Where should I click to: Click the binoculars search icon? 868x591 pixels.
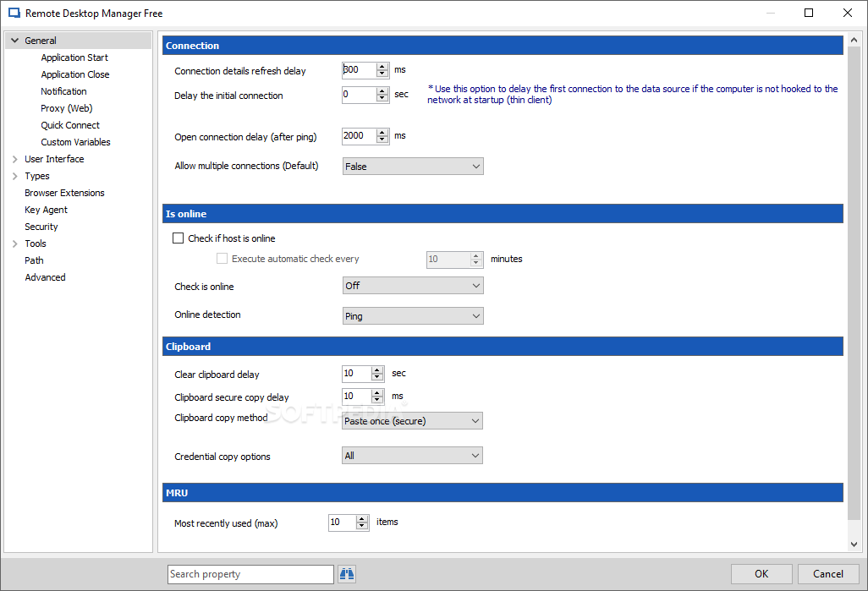point(347,574)
